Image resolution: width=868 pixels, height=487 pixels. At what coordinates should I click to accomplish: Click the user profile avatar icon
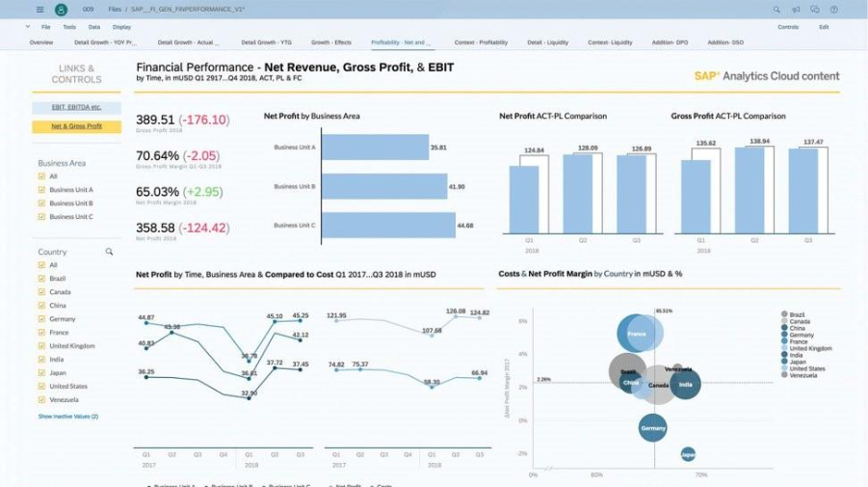pos(61,10)
